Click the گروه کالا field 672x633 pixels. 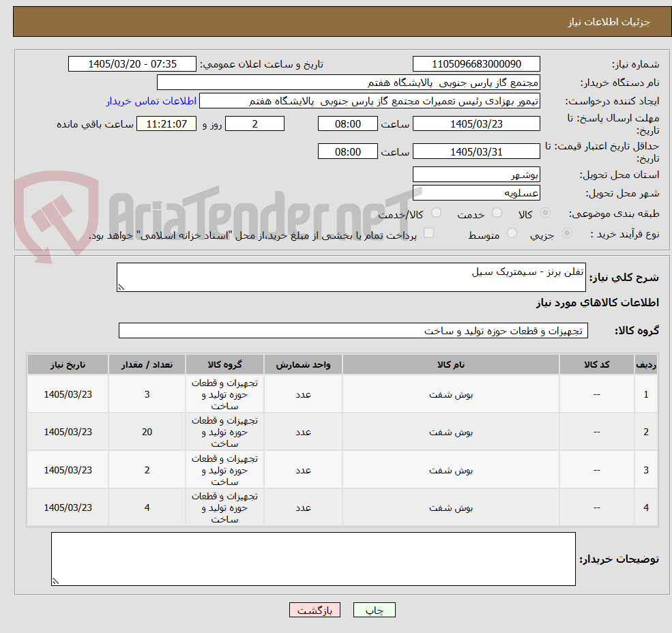pos(353,330)
